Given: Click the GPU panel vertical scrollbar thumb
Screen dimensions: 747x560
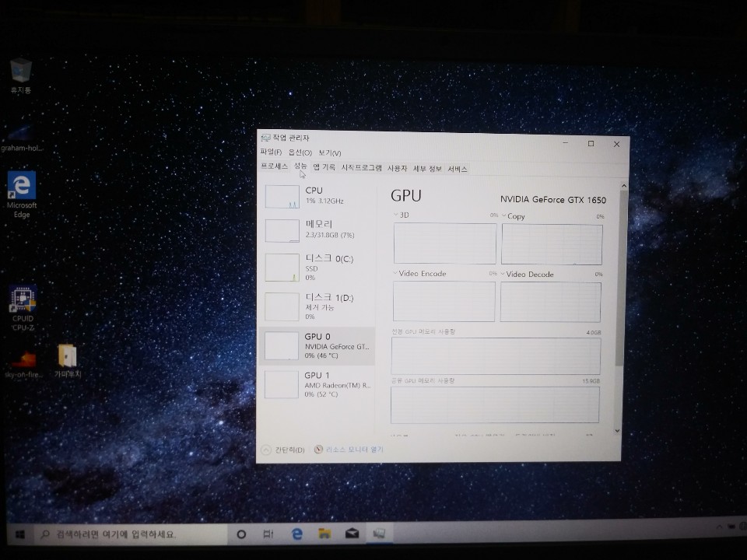Looking at the screenshot, I should pos(621,278).
